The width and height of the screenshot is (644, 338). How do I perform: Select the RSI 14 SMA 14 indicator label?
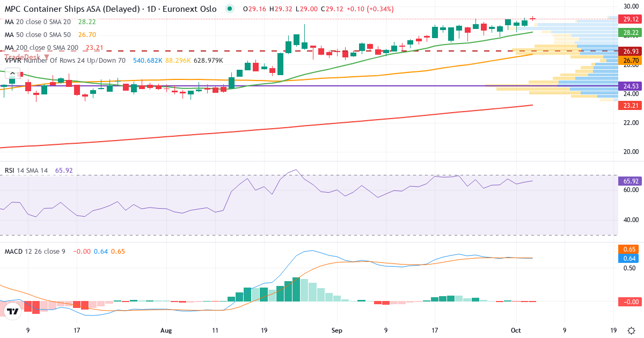(x=26, y=171)
